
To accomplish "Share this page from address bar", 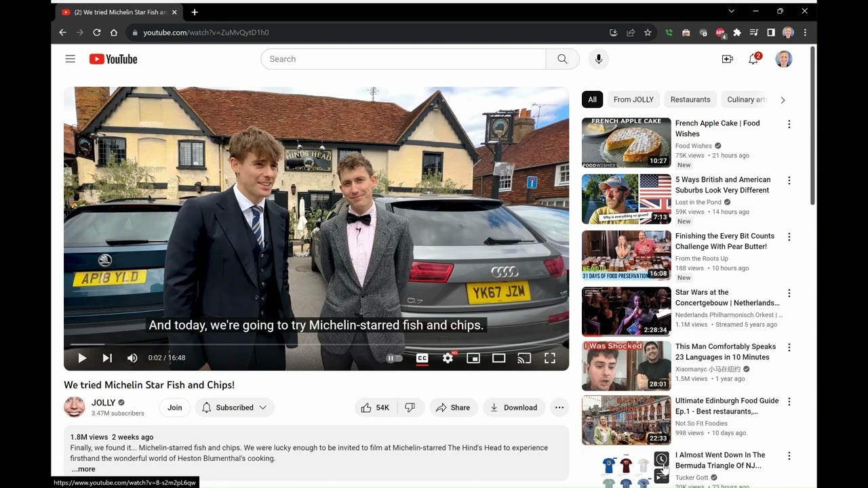I will 631,33.
